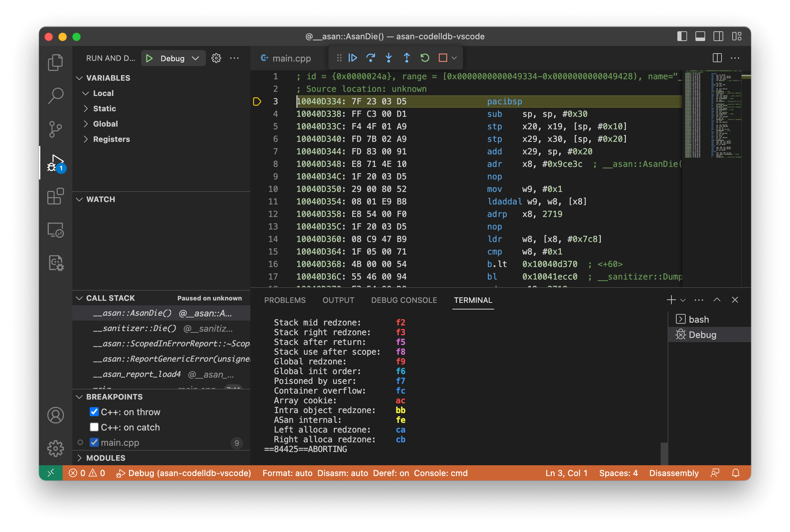The height and width of the screenshot is (532, 790).
Task: Split the editor right
Action: [717, 58]
